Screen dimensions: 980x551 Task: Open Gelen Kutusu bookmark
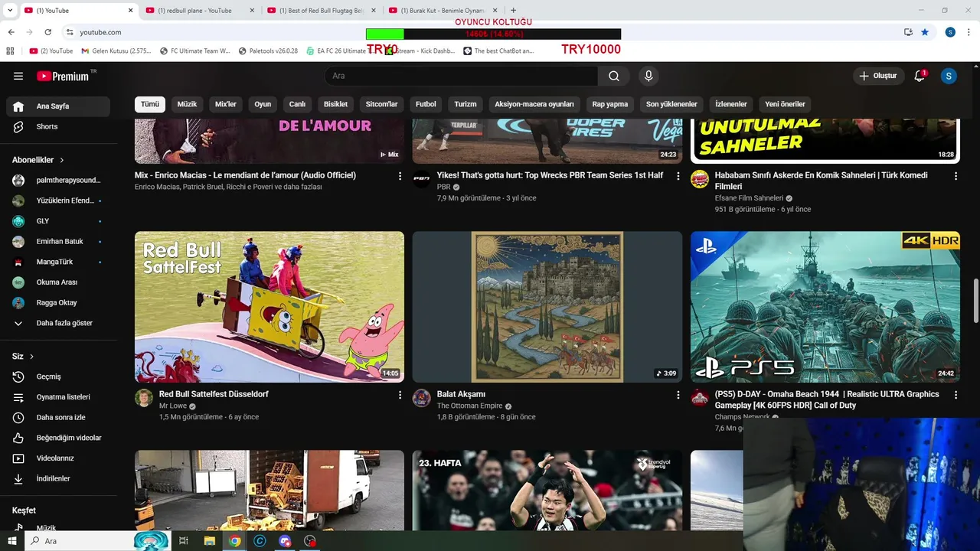[x=115, y=51]
